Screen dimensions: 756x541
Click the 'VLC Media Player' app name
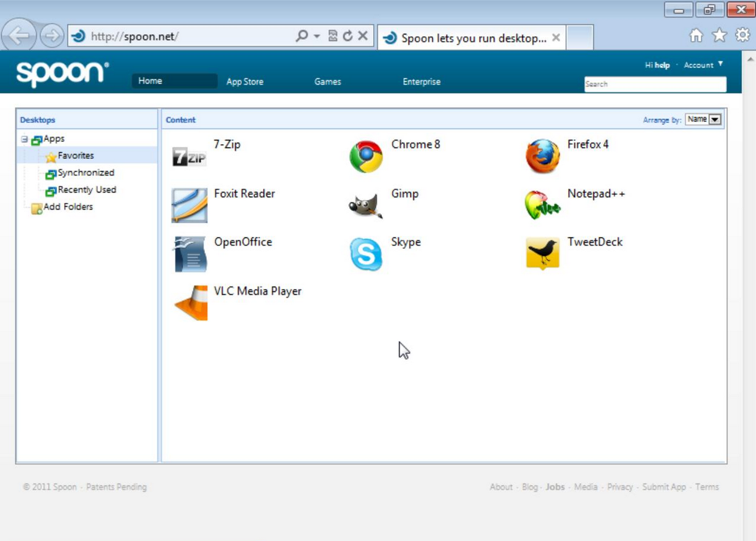pyautogui.click(x=258, y=291)
